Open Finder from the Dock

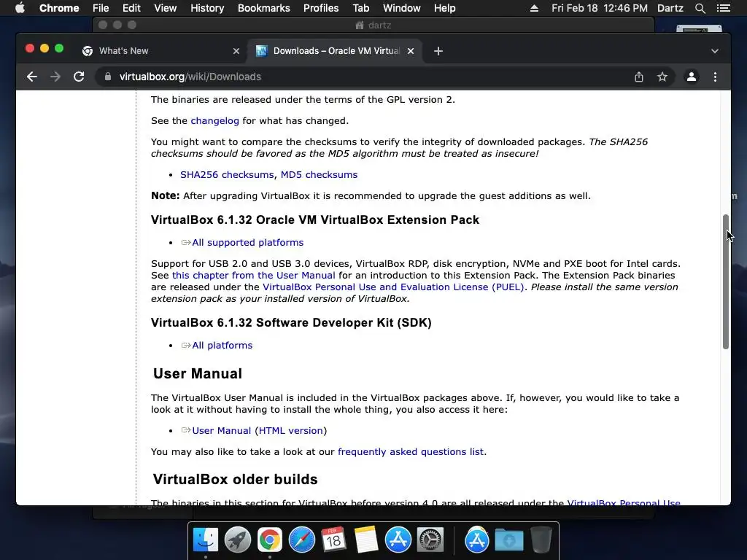click(205, 540)
